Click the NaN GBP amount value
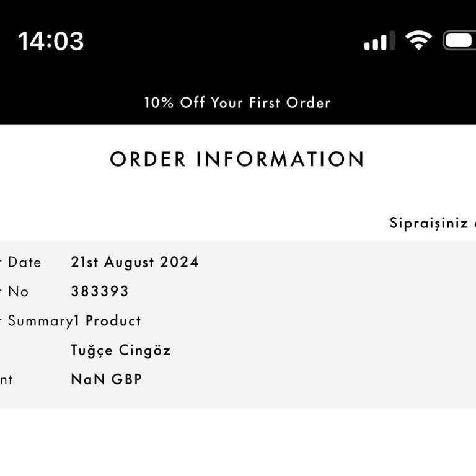 pos(106,379)
